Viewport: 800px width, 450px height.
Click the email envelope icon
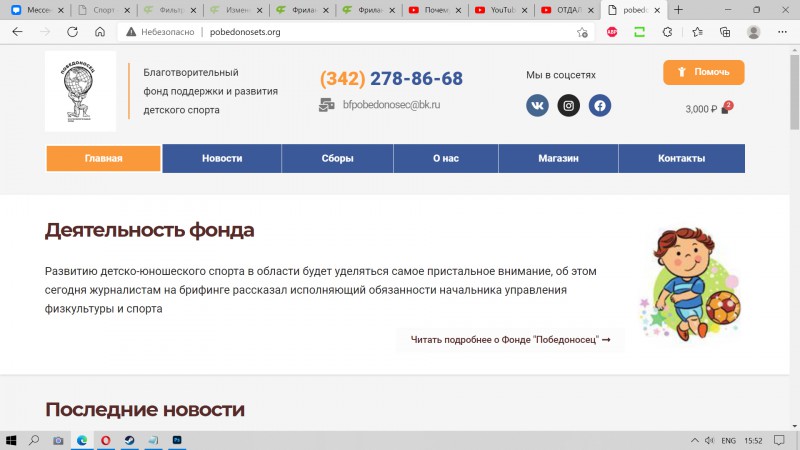click(327, 105)
